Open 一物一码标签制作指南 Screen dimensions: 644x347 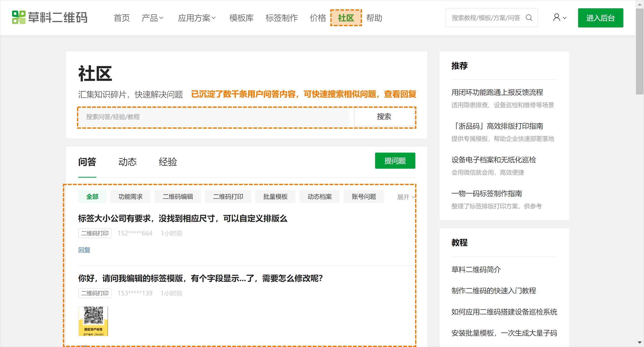tap(487, 194)
